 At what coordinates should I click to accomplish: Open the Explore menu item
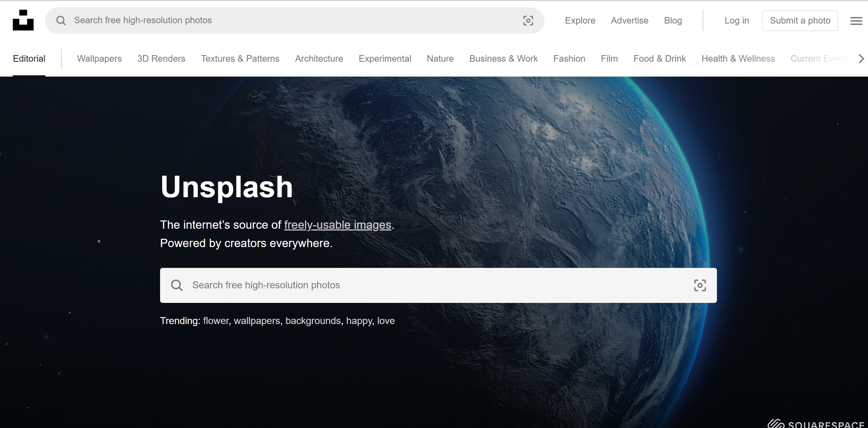pos(580,20)
